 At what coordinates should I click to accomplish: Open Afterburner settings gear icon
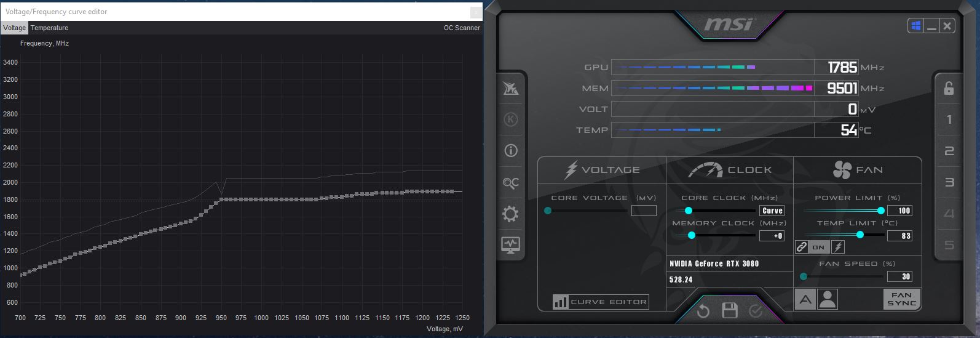coord(511,214)
